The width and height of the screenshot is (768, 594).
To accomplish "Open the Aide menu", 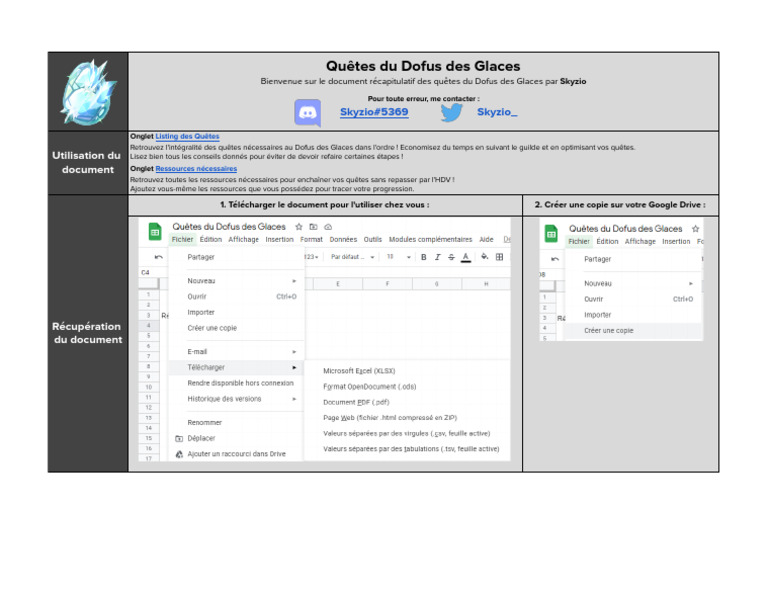I will 486,239.
